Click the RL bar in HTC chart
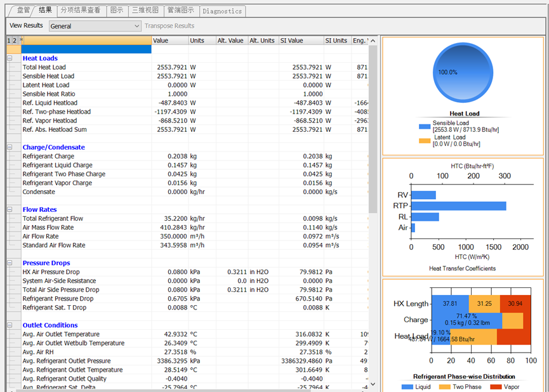The image size is (549, 392). (425, 217)
